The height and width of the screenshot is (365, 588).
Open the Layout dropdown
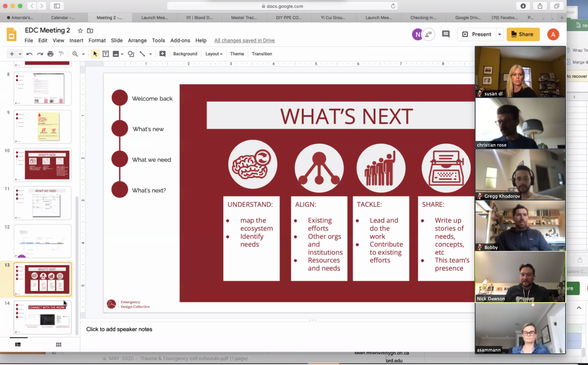point(214,54)
